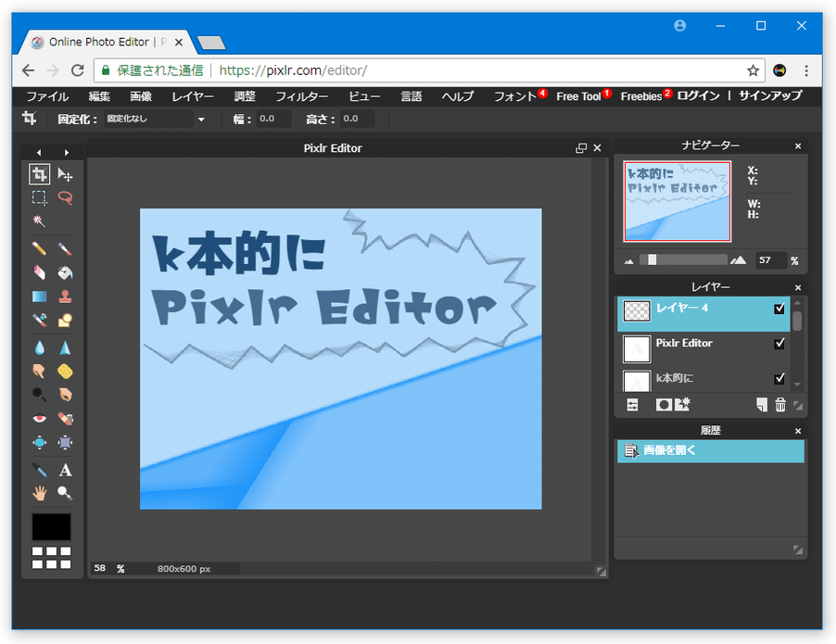Toggle visibility of Pixlr Editor layer
Viewport: 836px width, 644px height.
(779, 344)
